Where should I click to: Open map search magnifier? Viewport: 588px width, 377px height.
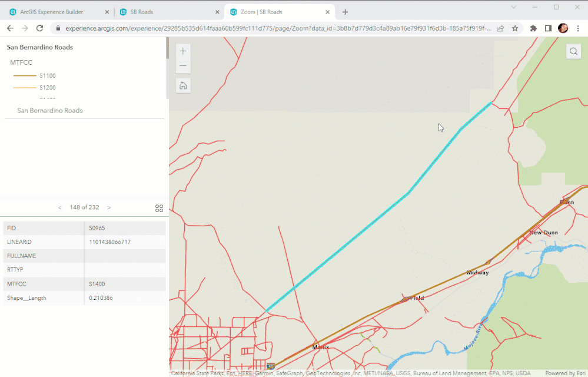[x=573, y=51]
